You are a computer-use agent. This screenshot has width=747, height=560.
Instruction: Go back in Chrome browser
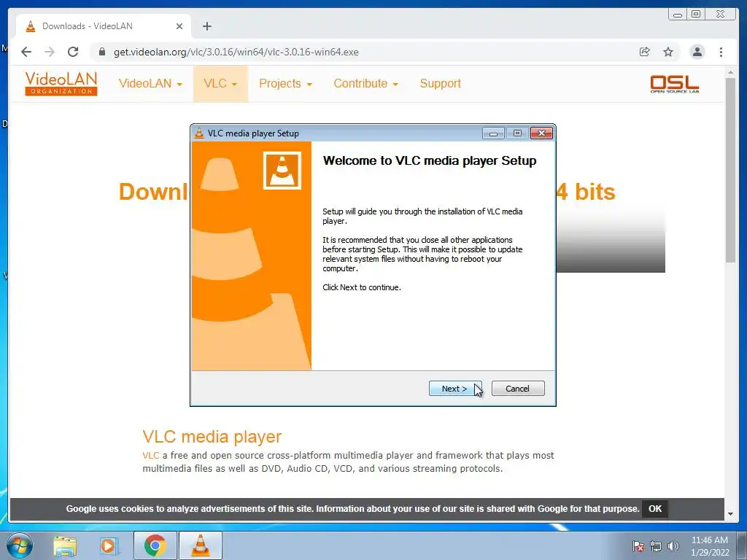point(26,52)
